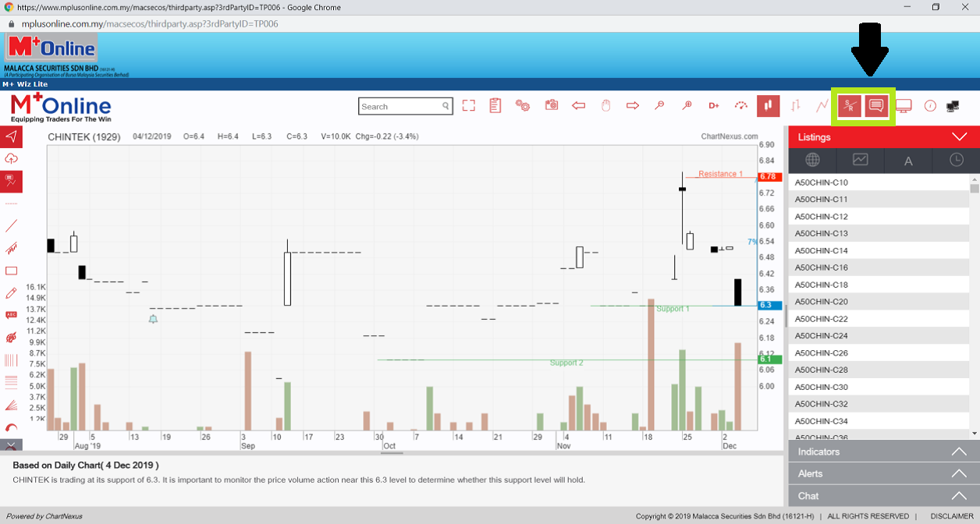Toggle candlestick chart type
The image size is (980, 524).
768,106
